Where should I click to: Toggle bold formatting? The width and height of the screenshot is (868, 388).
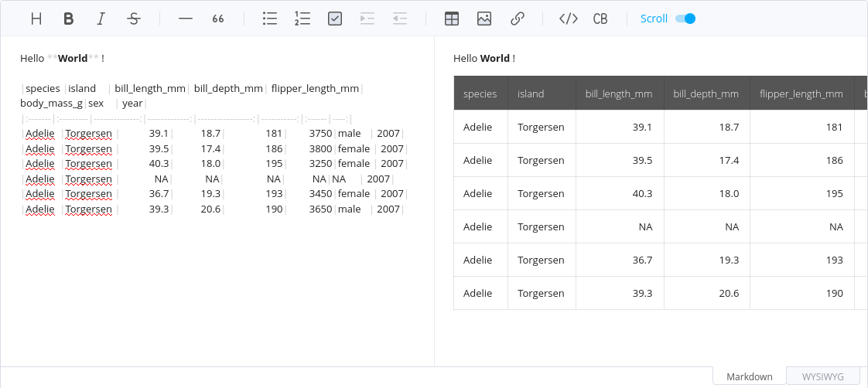[x=69, y=19]
